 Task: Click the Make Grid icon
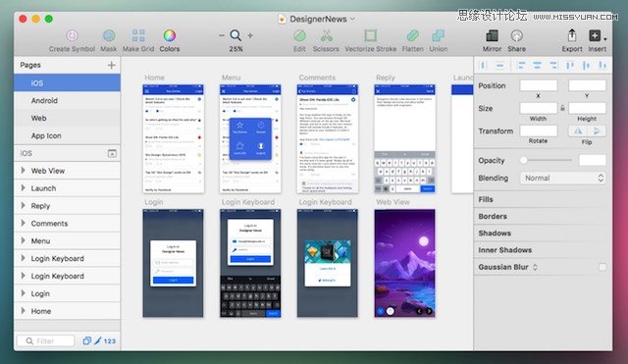coord(138,35)
